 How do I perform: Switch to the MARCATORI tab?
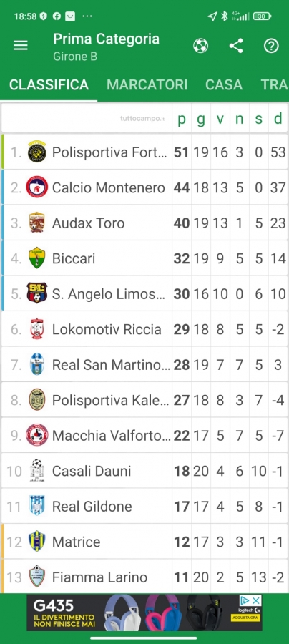click(x=147, y=84)
